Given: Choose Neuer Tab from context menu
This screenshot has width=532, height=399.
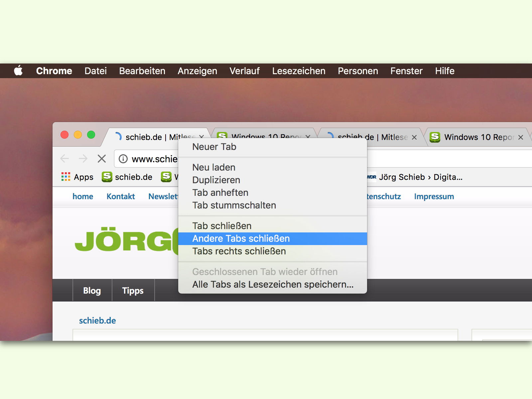Looking at the screenshot, I should 273,147.
